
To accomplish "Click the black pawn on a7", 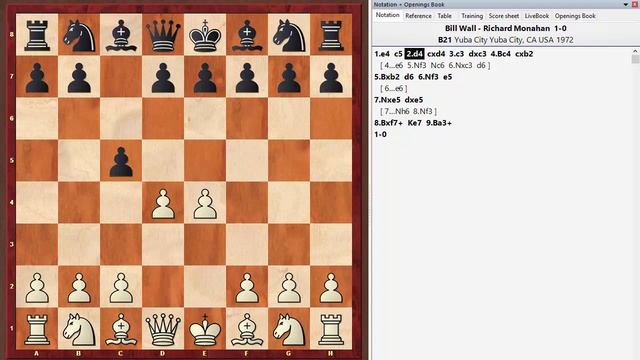I will click(37, 77).
